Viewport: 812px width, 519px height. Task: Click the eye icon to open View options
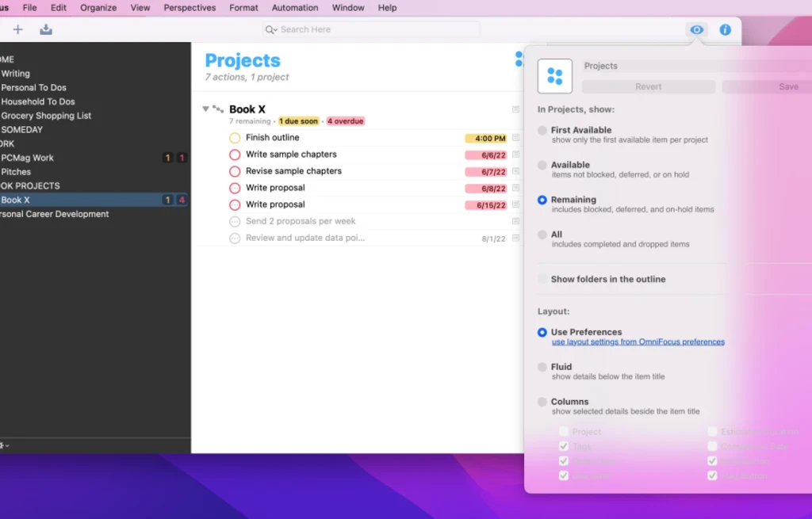(x=696, y=29)
